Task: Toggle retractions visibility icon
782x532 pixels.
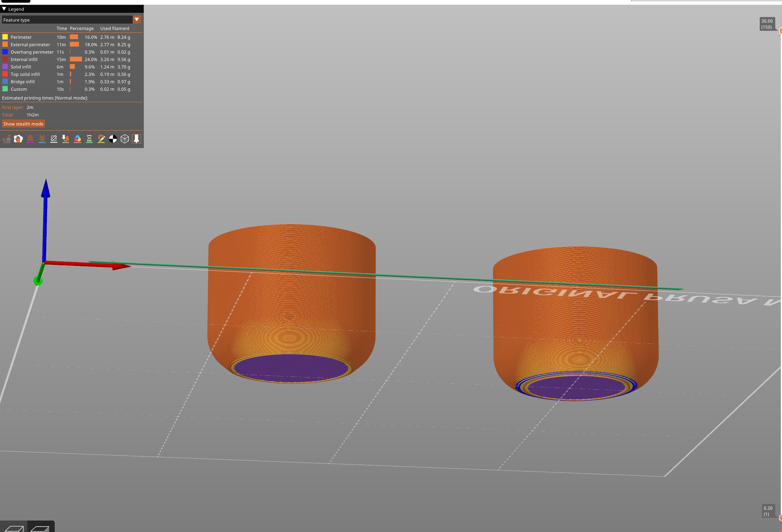Action: [30, 139]
